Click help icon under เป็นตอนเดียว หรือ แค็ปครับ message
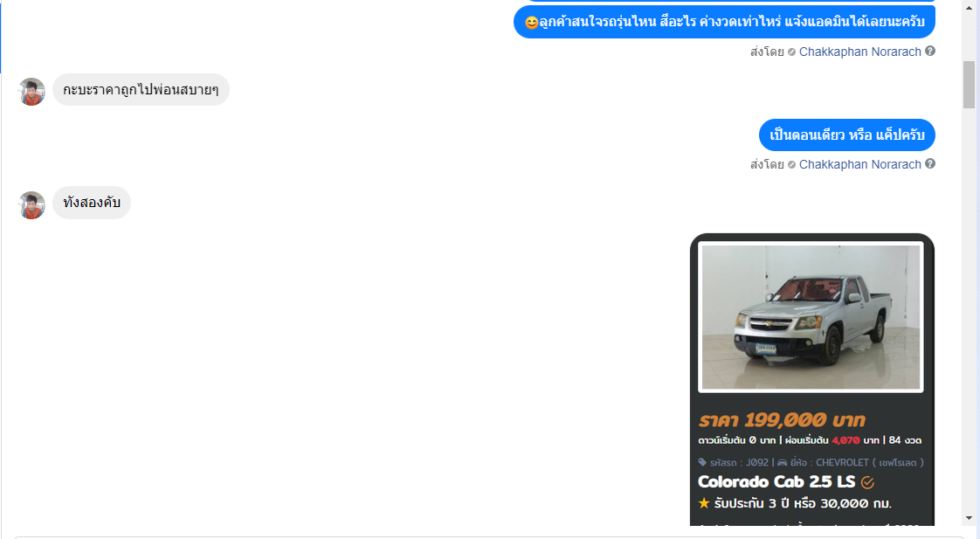The height and width of the screenshot is (539, 980). coord(930,164)
